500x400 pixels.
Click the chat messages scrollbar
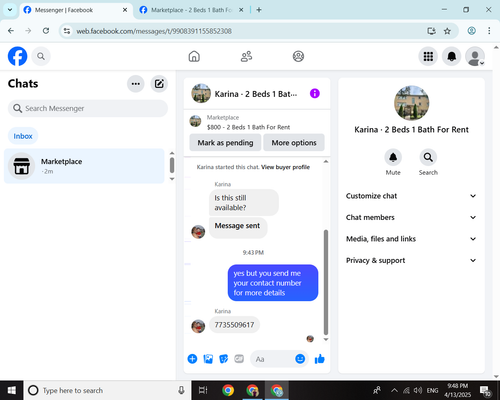pos(326,282)
